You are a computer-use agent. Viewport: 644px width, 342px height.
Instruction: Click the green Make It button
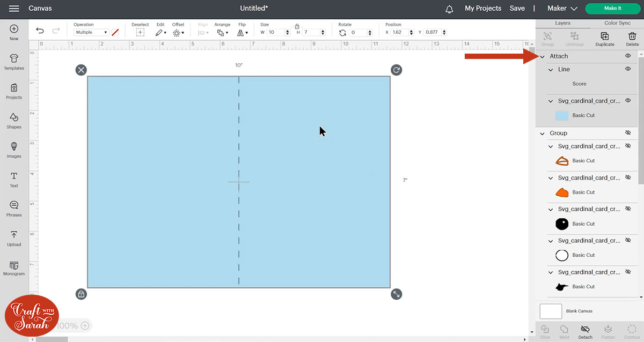(x=612, y=9)
